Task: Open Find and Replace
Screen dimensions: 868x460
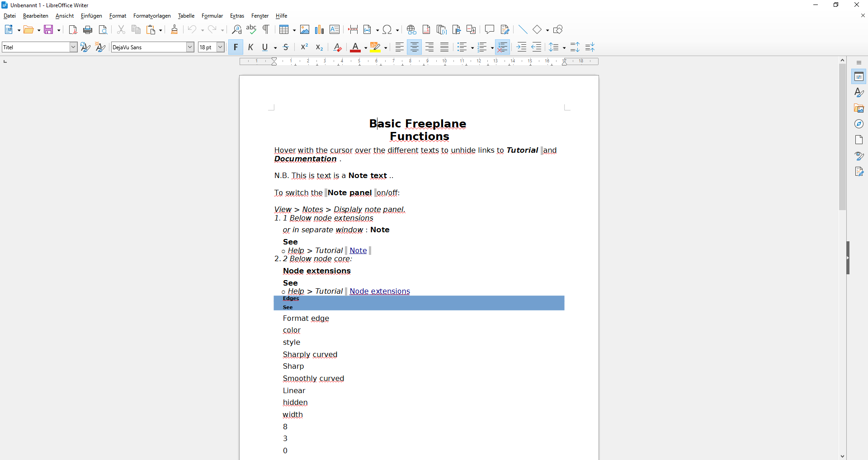Action: tap(236, 30)
